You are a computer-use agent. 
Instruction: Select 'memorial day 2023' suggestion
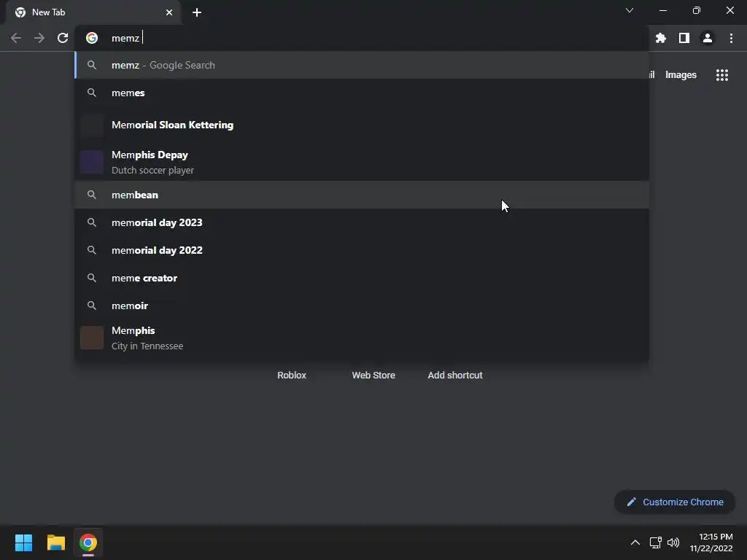click(x=362, y=222)
